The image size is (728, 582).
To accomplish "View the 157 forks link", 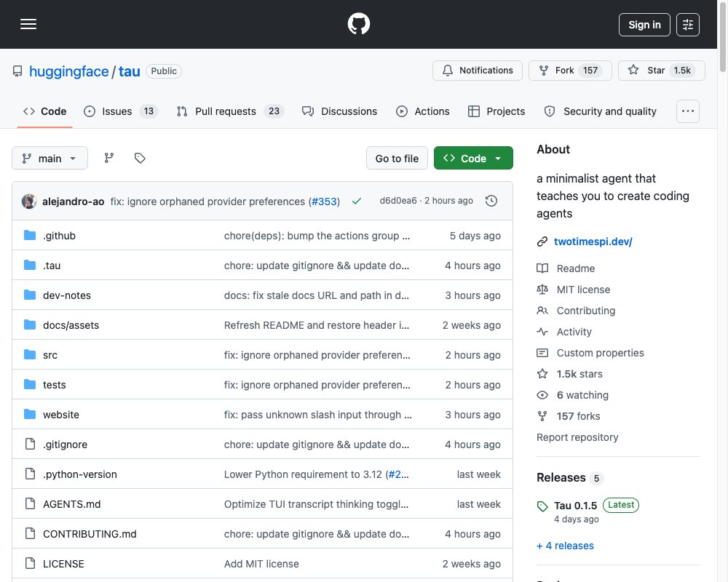I will (x=578, y=416).
